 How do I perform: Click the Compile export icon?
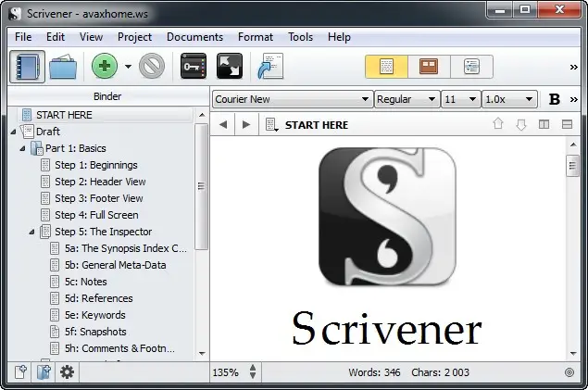tap(270, 66)
